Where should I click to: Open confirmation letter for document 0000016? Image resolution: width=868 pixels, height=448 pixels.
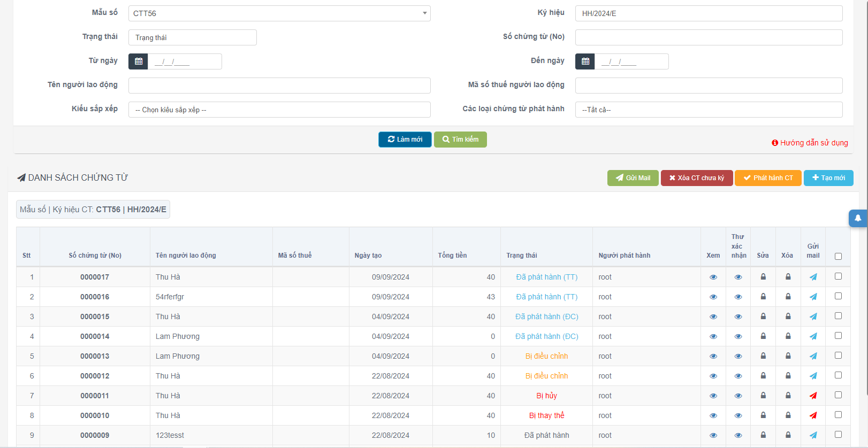coord(738,297)
